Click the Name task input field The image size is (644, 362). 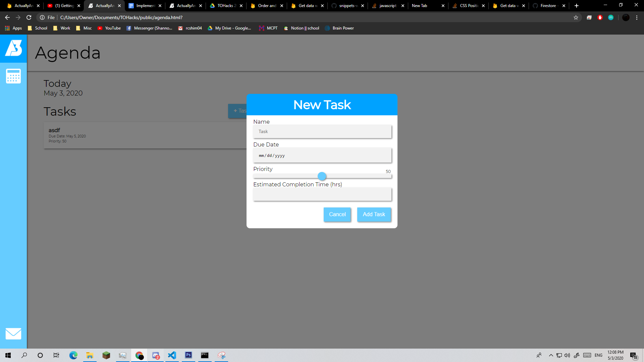[322, 132]
